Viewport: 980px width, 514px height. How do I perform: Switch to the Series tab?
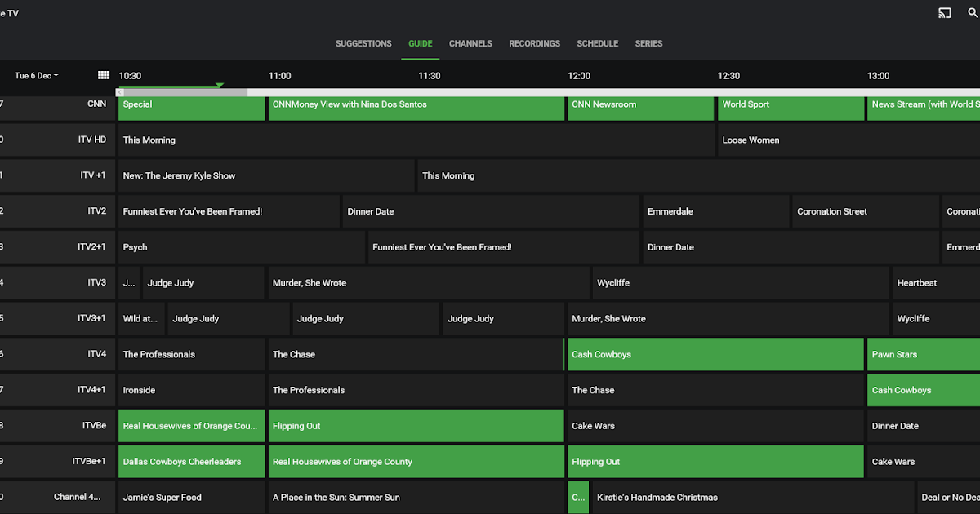(649, 43)
